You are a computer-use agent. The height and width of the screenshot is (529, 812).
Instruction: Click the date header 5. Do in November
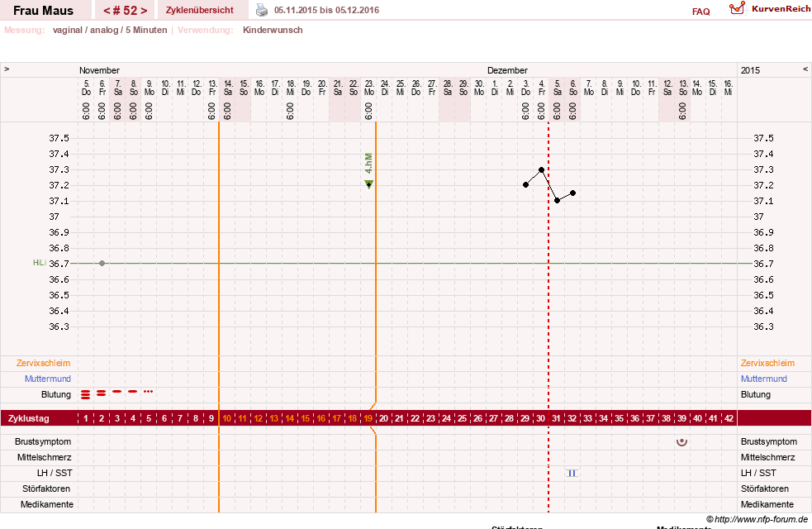coord(87,88)
